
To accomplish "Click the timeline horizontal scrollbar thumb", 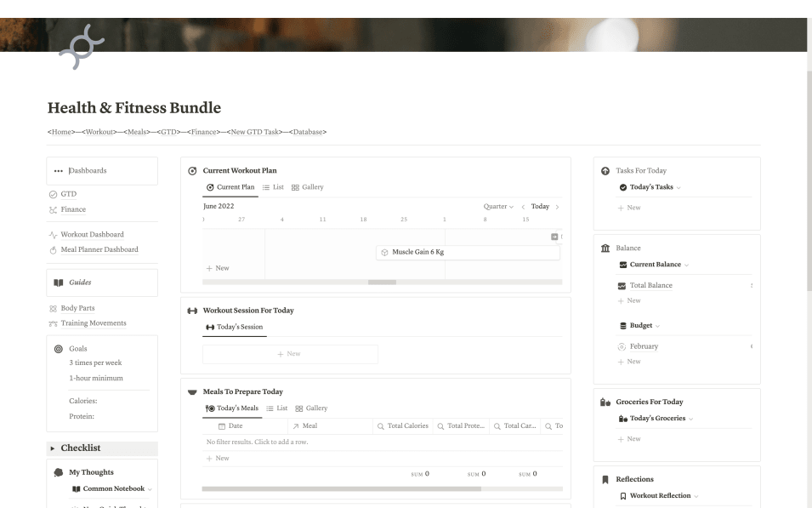I will pos(382,283).
